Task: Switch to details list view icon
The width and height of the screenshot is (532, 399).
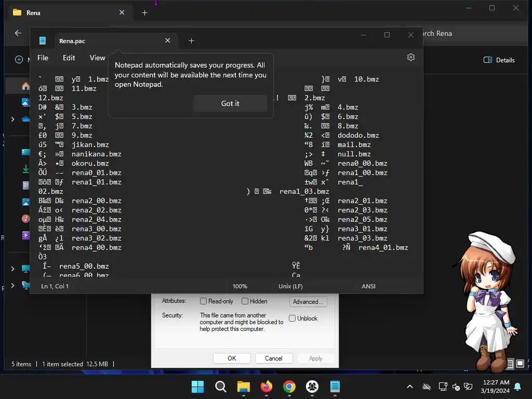Action: (x=510, y=364)
